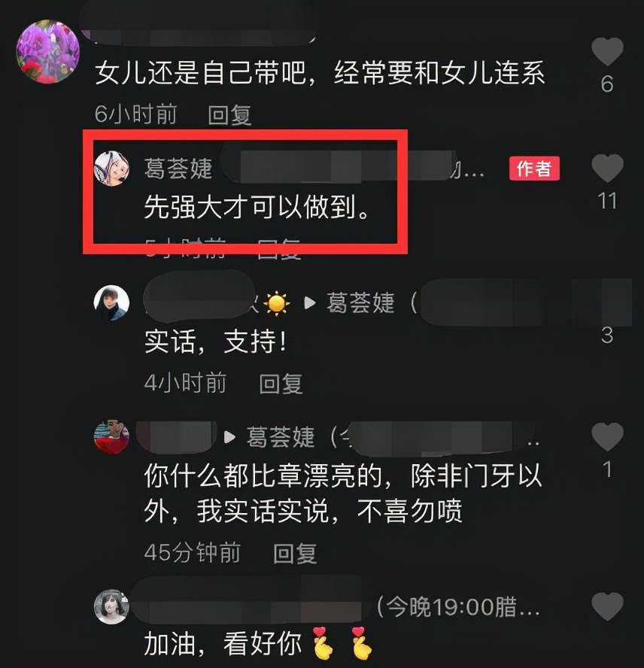This screenshot has width=644, height=668.
Task: Open 葛荟婕 mention in 45分钟前 comment
Action: [281, 437]
